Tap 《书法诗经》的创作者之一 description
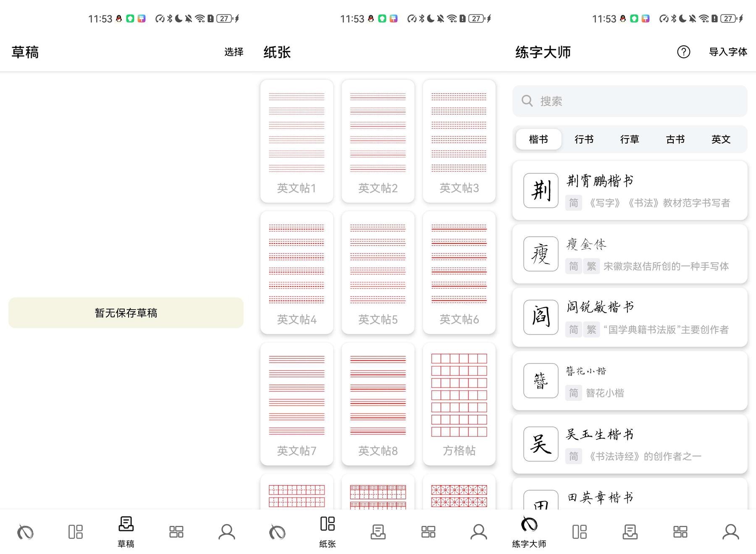 [x=643, y=456]
